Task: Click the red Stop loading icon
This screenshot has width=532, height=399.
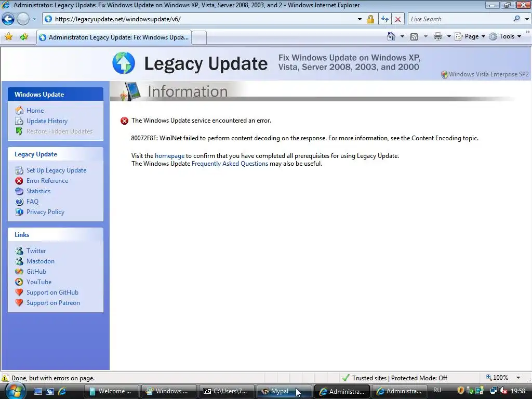Action: click(x=398, y=19)
